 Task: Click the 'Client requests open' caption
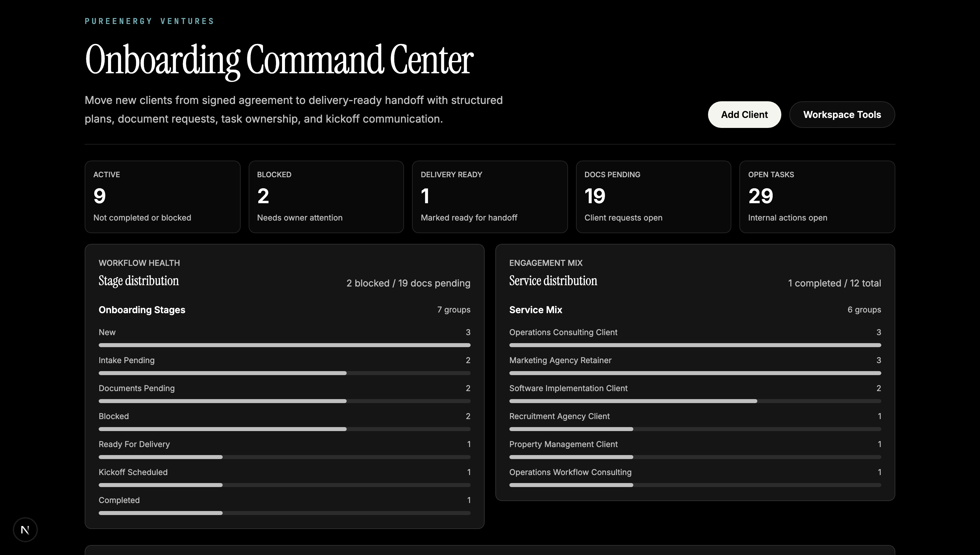(x=623, y=218)
